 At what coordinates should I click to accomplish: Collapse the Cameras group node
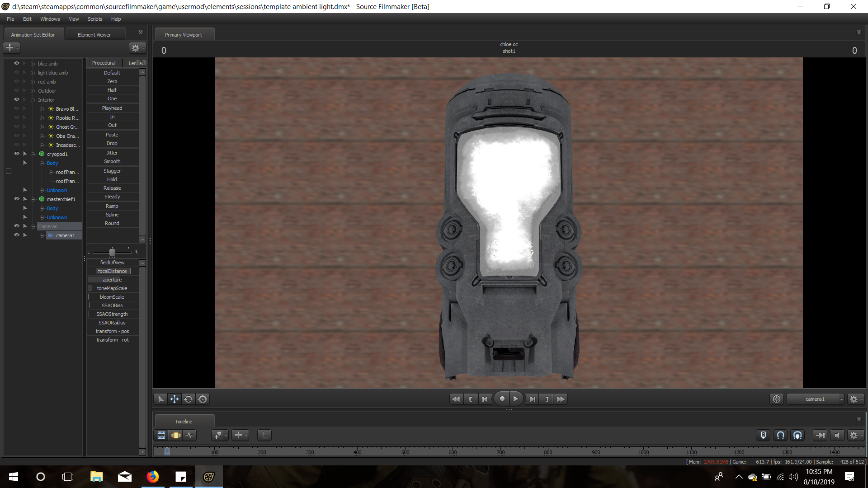coord(33,226)
